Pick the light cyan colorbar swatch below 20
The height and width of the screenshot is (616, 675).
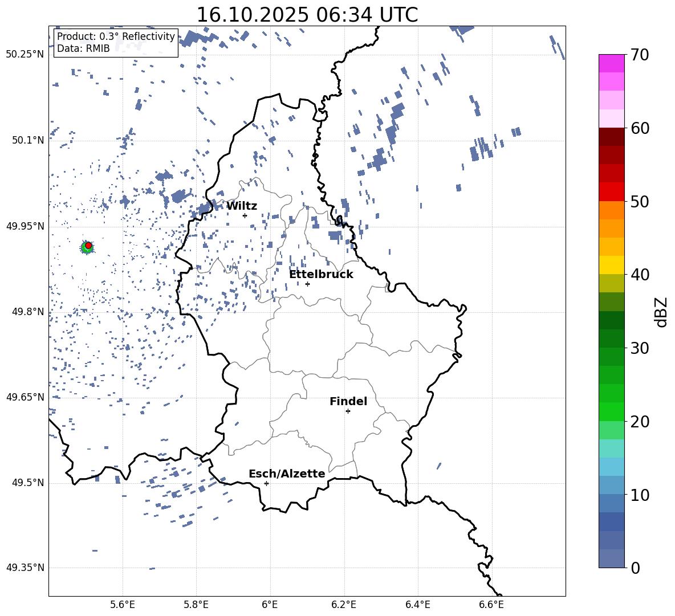(612, 448)
